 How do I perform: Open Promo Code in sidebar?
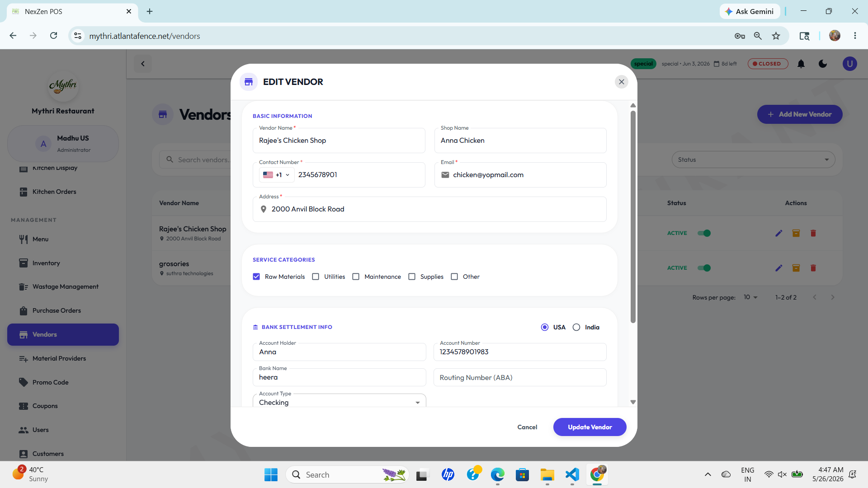pos(63,382)
